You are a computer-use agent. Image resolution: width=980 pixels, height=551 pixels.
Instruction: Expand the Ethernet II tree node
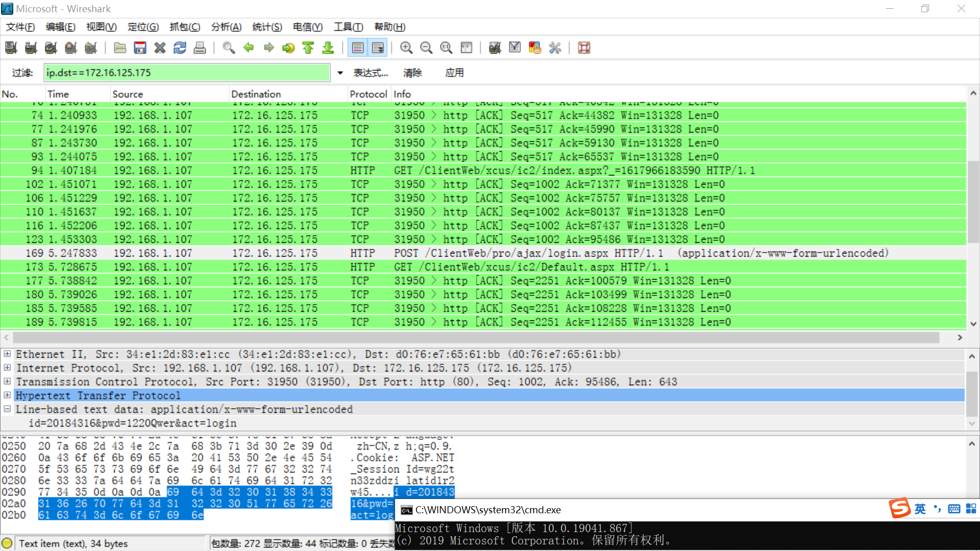coord(7,354)
